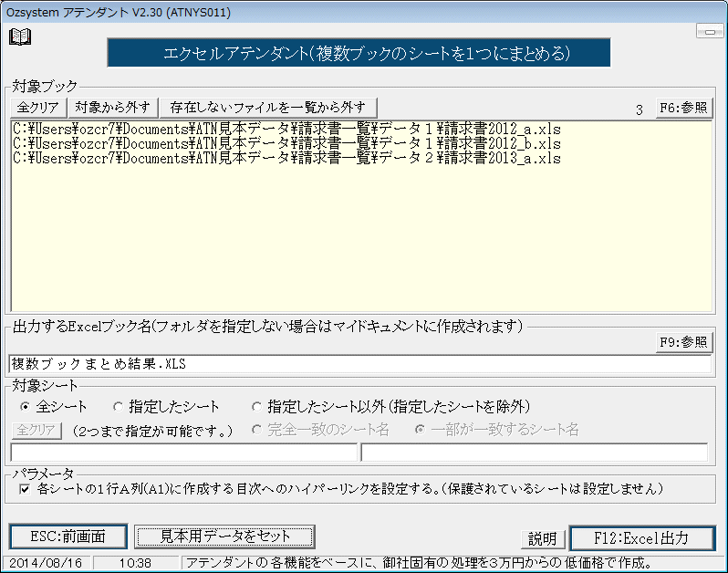Open the book icon at top left
This screenshot has height=573, width=728.
(20, 36)
